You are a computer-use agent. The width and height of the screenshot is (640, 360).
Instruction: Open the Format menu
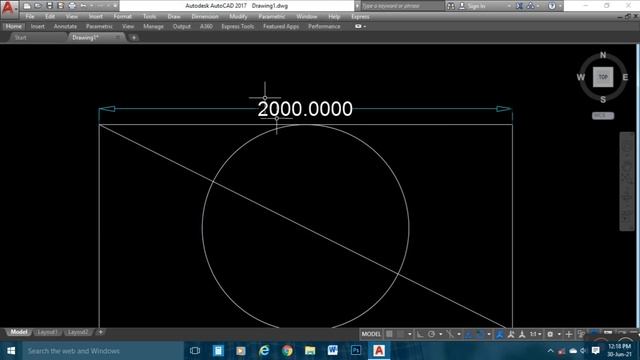(x=122, y=16)
